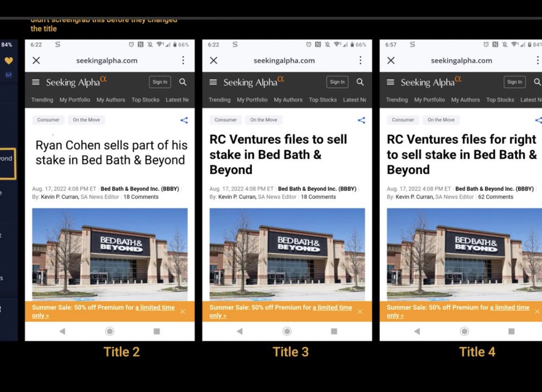The width and height of the screenshot is (542, 392).
Task: Tap Android home button in Title 4 screenshot
Action: click(464, 331)
